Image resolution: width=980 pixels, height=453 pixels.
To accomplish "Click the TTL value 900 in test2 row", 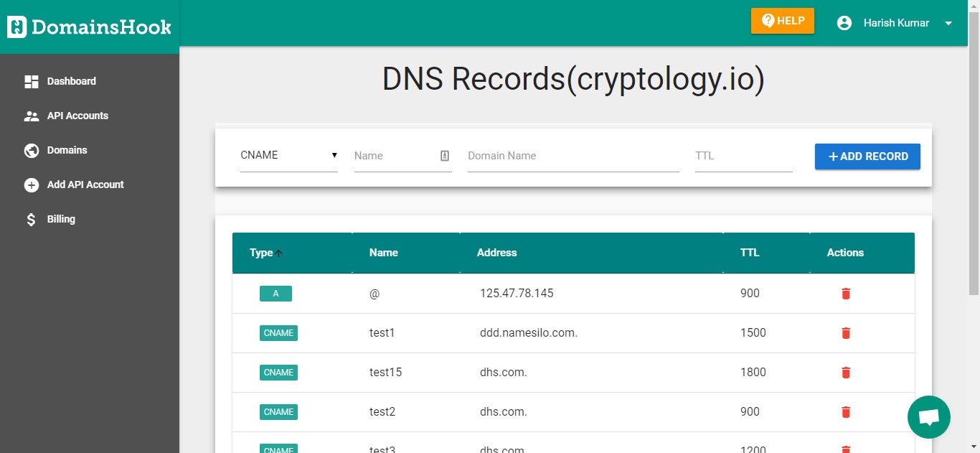I will 750,412.
